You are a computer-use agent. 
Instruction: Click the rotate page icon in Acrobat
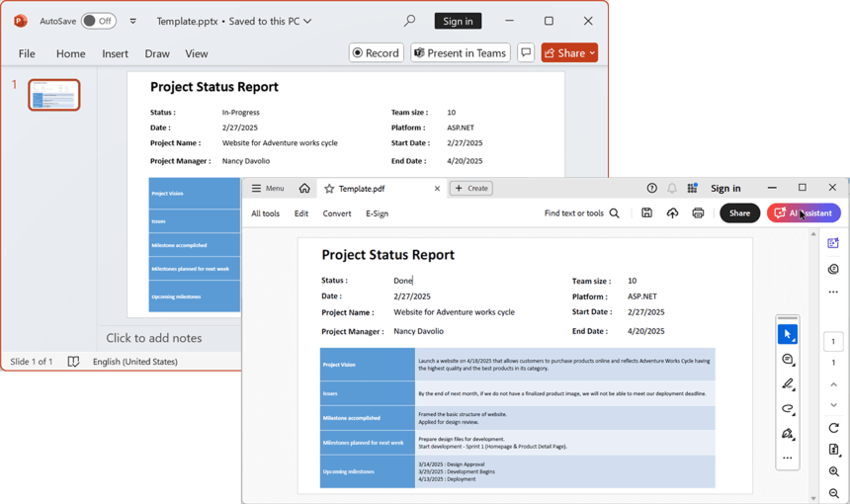coord(833,428)
